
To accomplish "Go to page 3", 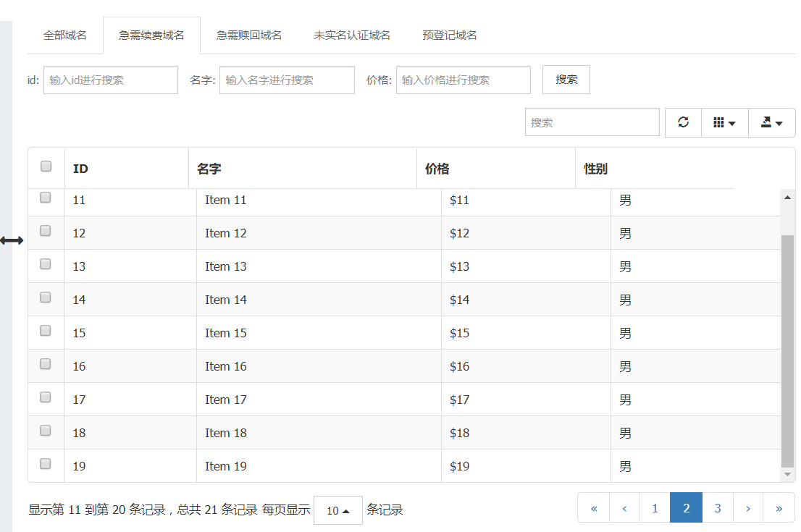I will click(718, 508).
